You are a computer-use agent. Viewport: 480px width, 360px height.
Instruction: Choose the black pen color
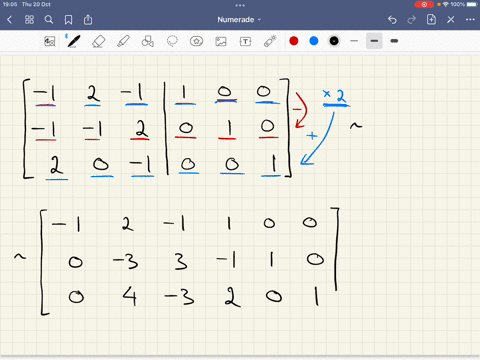tap(334, 41)
